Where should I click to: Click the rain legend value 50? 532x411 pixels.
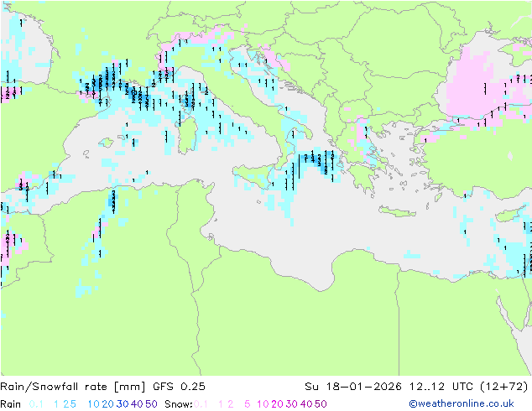pos(151,404)
